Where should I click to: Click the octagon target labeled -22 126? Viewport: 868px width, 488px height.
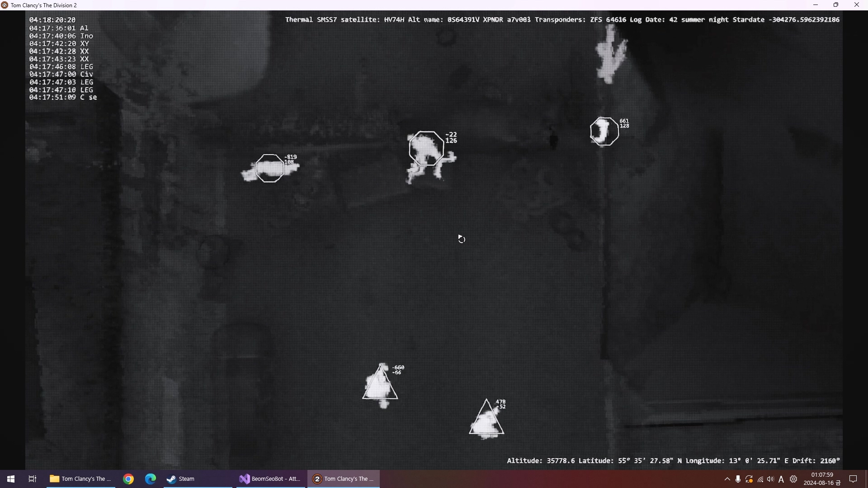pos(426,149)
